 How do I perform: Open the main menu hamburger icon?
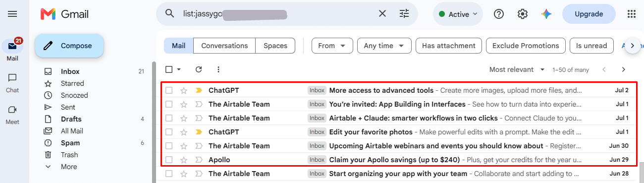click(x=12, y=14)
